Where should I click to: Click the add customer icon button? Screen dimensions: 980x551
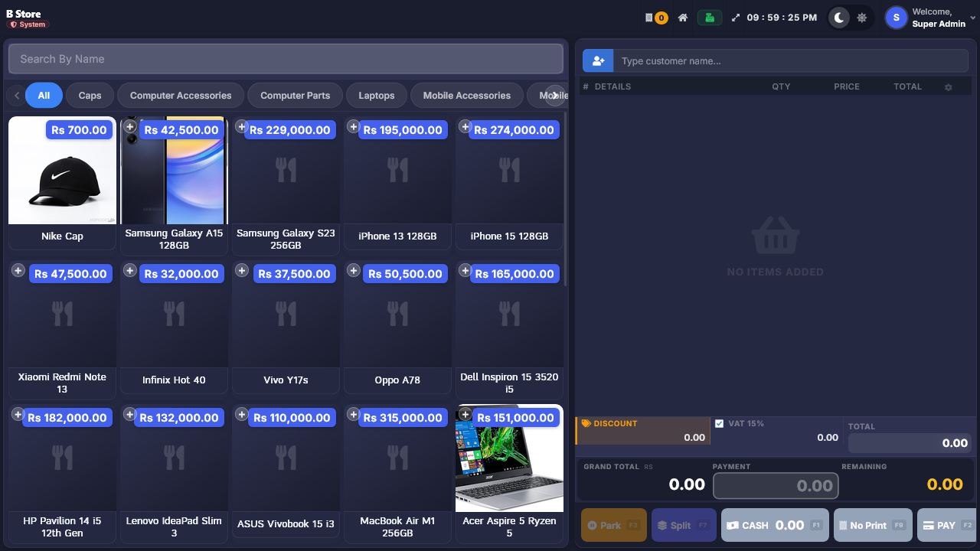598,61
